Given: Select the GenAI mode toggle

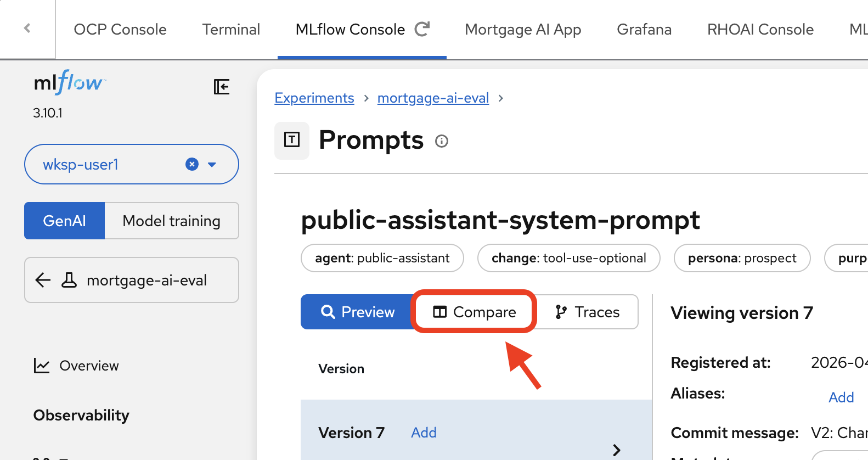Looking at the screenshot, I should click(x=64, y=221).
